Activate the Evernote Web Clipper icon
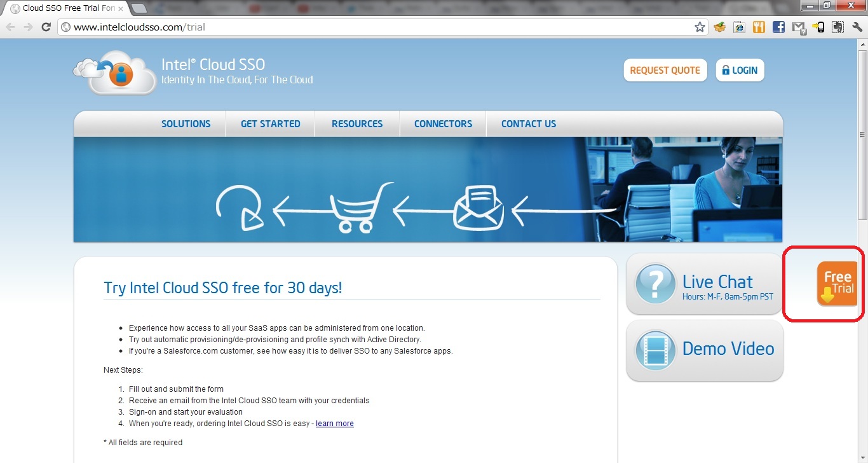Viewport: 868px width, 463px height. pyautogui.click(x=837, y=27)
